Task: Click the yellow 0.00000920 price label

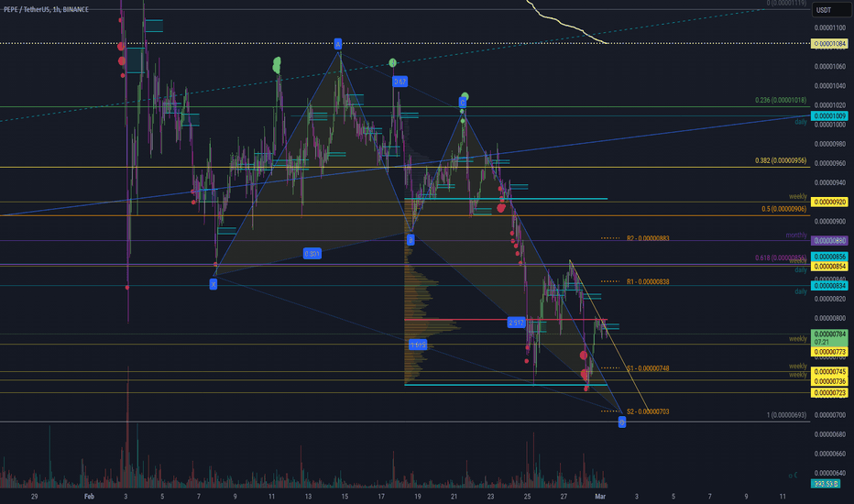Action: point(829,203)
